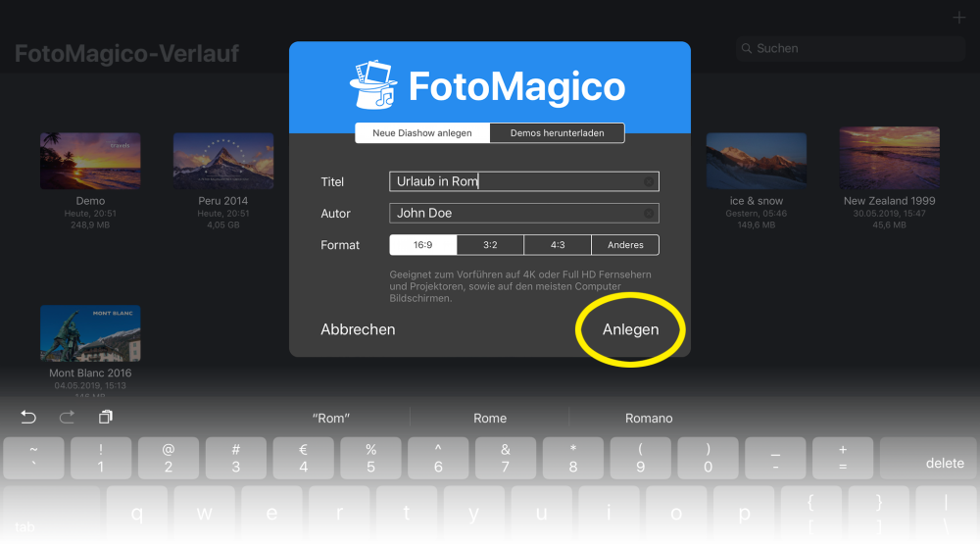Image resolution: width=980 pixels, height=549 pixels.
Task: Tap the Suchen search field
Action: coord(850,48)
